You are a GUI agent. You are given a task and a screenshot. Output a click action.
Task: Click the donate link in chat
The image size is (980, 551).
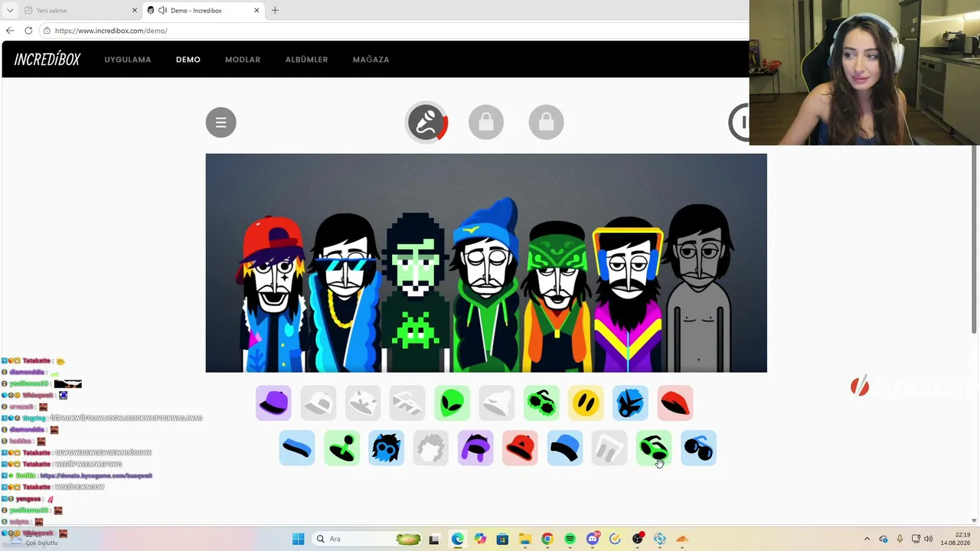[96, 475]
